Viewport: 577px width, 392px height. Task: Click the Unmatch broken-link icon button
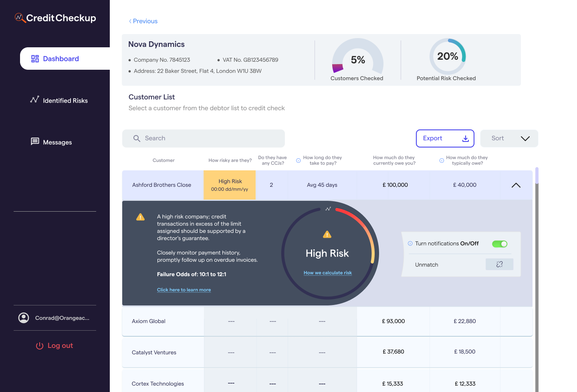click(499, 265)
